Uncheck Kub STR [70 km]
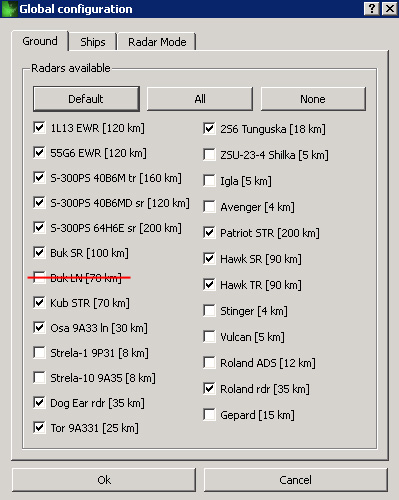This screenshot has width=399, height=500. (39, 303)
